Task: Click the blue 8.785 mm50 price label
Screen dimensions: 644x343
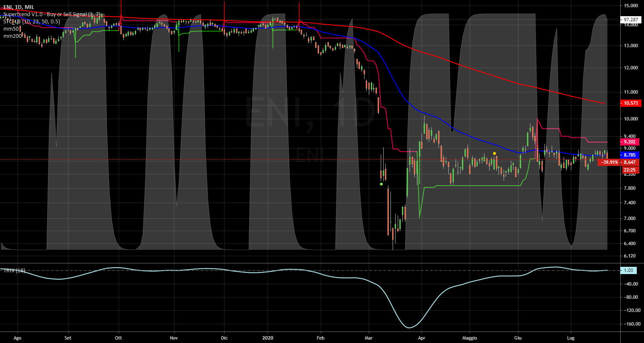Action: [630, 155]
